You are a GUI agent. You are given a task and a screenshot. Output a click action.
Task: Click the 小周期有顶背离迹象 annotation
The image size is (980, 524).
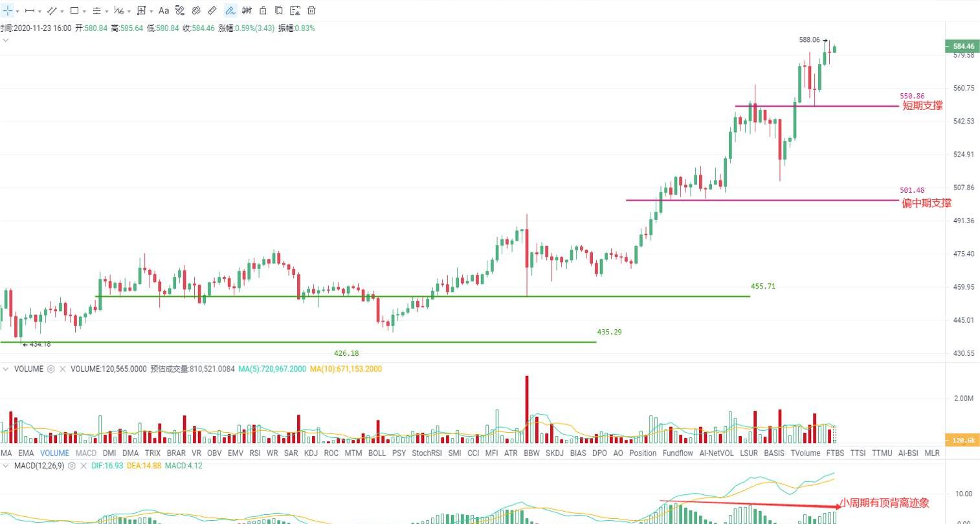point(885,503)
